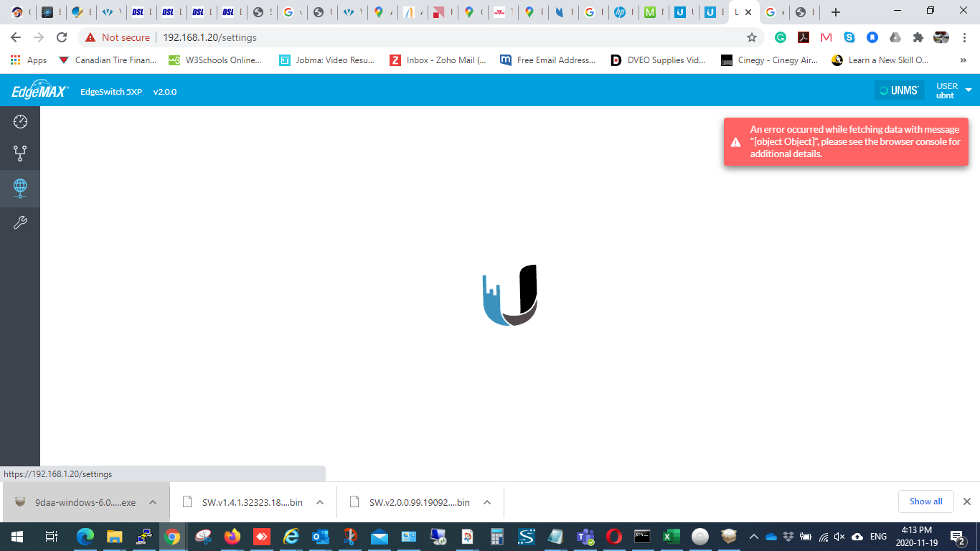Screen dimensions: 980x551
Task: Open a new browser tab
Action: pyautogui.click(x=835, y=12)
